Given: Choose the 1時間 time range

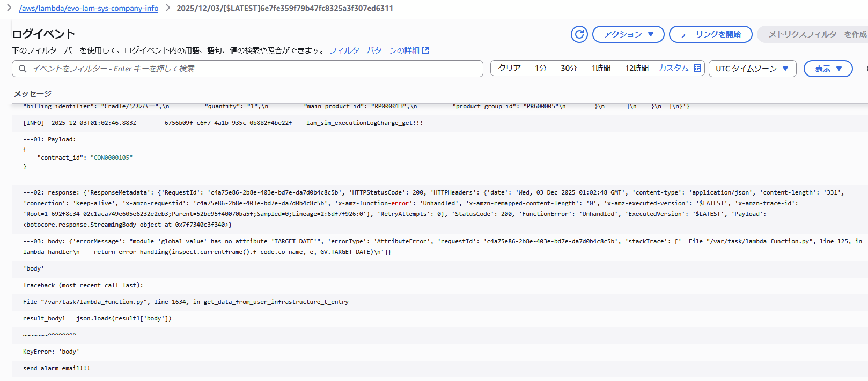Looking at the screenshot, I should point(601,68).
